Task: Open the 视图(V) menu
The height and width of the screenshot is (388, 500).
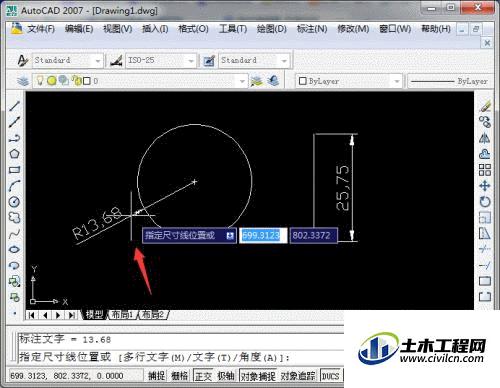Action: point(117,29)
